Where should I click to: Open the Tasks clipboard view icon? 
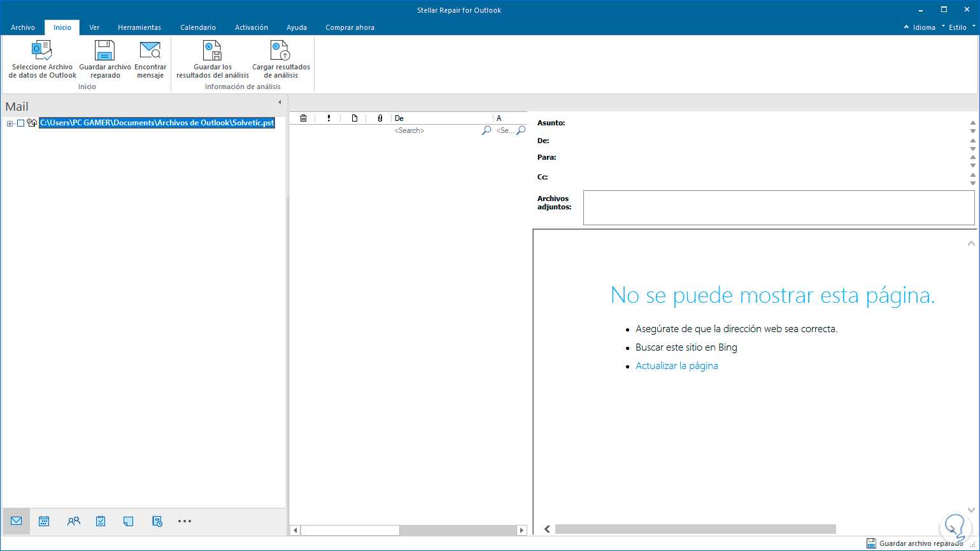click(x=101, y=521)
